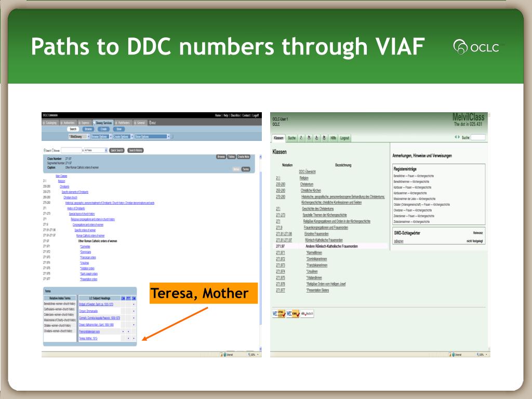This screenshot has height=399, width=532.
Task: Click the EM column header in Terms table
Action: pos(123,298)
